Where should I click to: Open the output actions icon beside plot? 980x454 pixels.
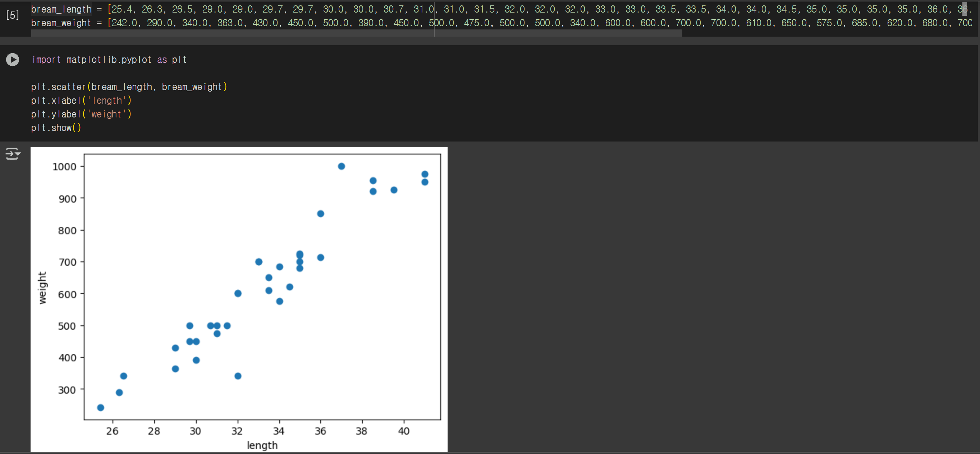(13, 154)
